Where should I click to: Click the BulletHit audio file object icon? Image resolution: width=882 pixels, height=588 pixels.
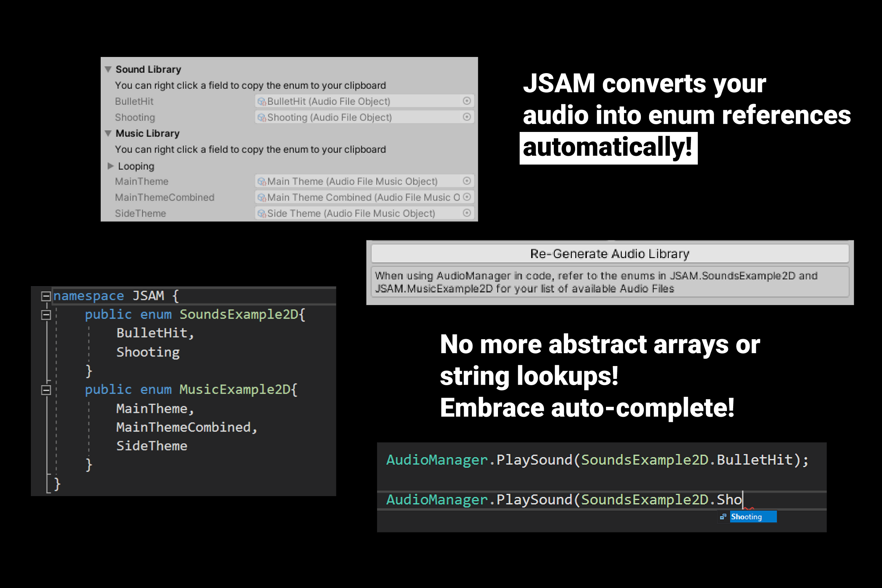[262, 102]
